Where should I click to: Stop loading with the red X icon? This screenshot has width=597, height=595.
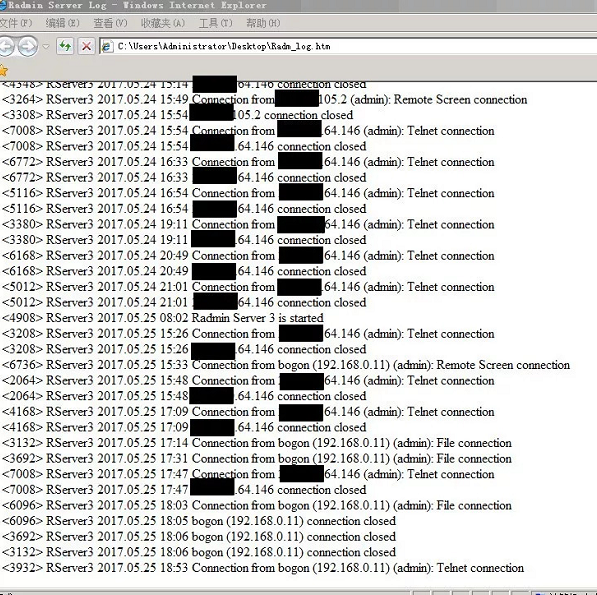[x=86, y=46]
